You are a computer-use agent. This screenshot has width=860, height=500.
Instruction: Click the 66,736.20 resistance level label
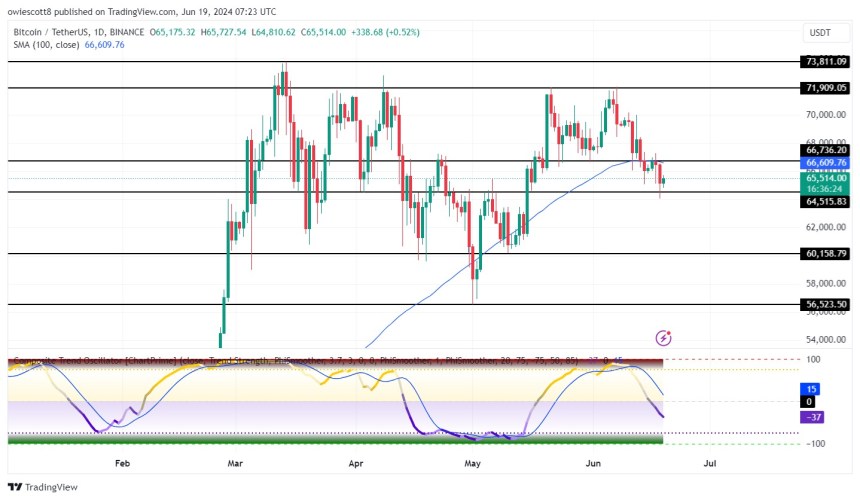pyautogui.click(x=825, y=150)
